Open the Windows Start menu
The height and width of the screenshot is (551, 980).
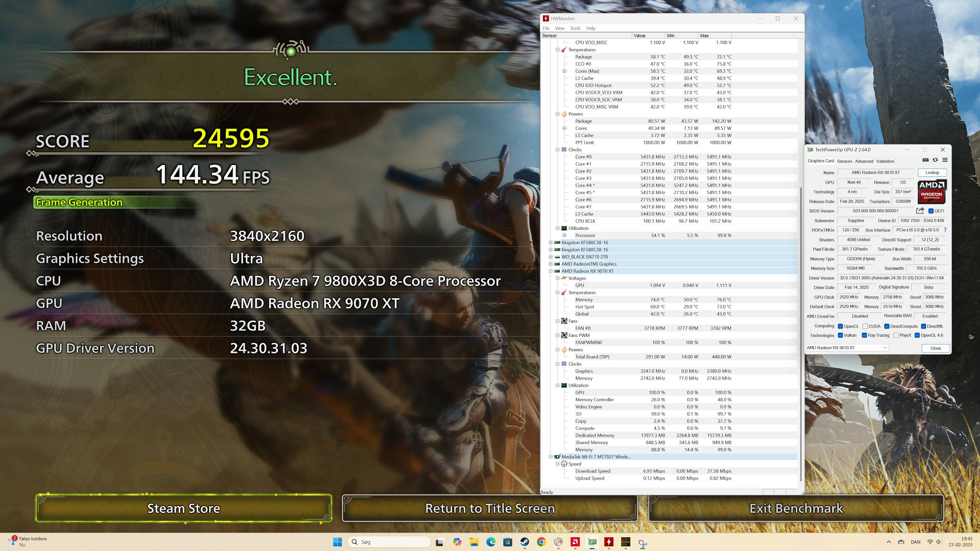337,542
